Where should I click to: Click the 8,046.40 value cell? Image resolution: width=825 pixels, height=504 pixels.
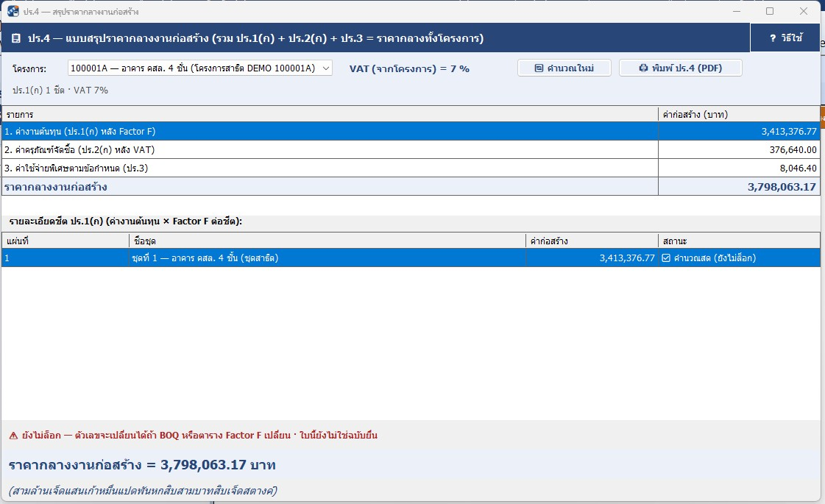point(739,168)
